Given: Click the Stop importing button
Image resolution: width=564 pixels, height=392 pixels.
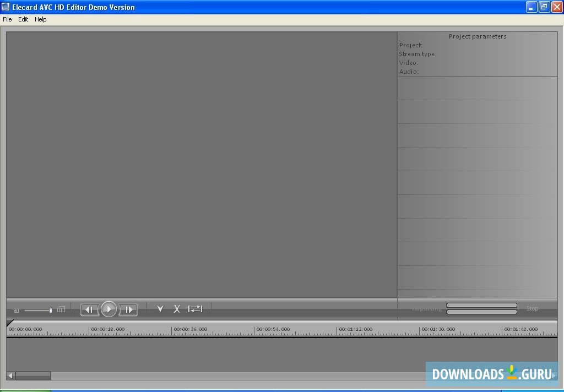Looking at the screenshot, I should [533, 308].
